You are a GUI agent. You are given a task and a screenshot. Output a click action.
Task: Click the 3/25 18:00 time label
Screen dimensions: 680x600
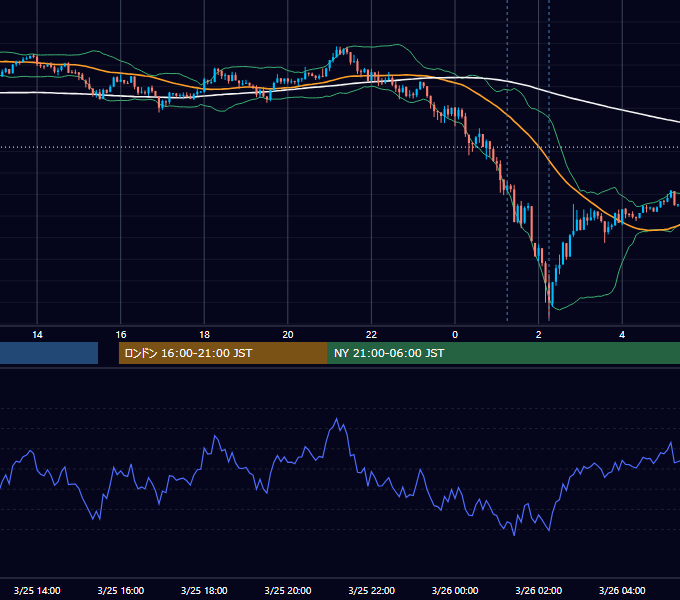[204, 590]
